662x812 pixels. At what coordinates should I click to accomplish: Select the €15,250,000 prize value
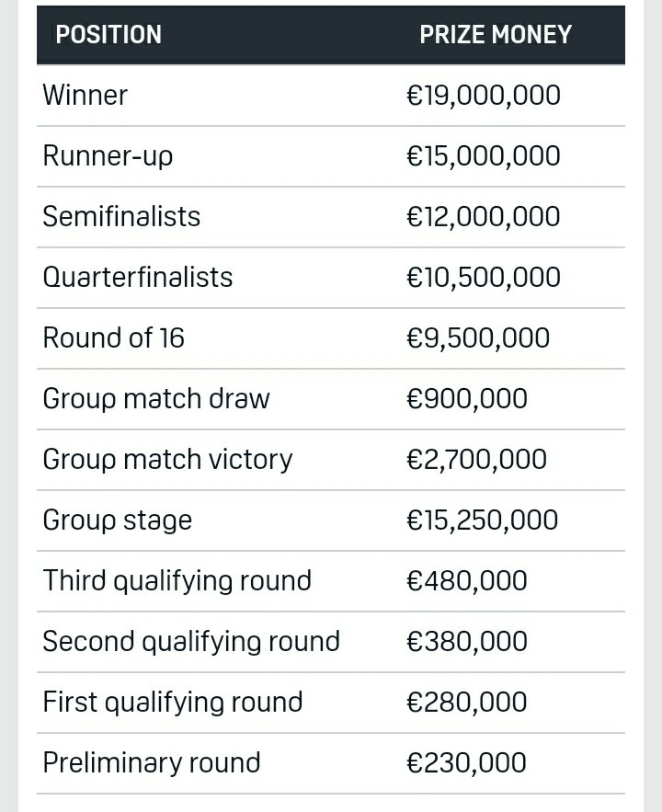point(483,520)
